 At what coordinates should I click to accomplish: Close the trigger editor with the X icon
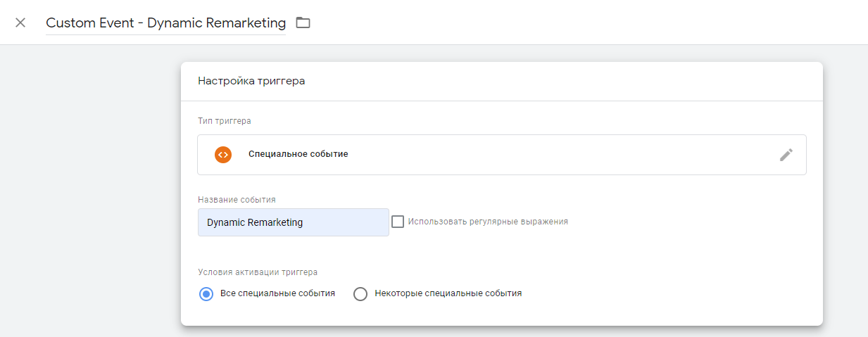(x=20, y=23)
